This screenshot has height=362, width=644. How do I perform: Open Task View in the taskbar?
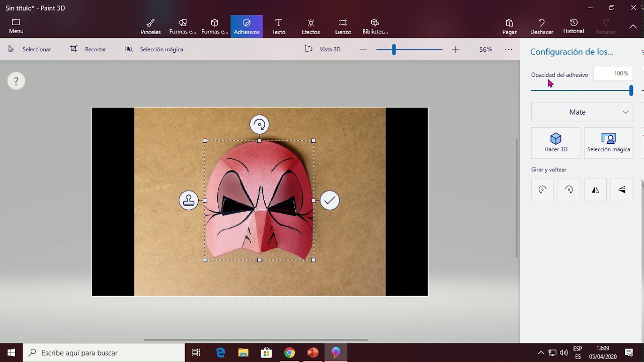(x=197, y=352)
